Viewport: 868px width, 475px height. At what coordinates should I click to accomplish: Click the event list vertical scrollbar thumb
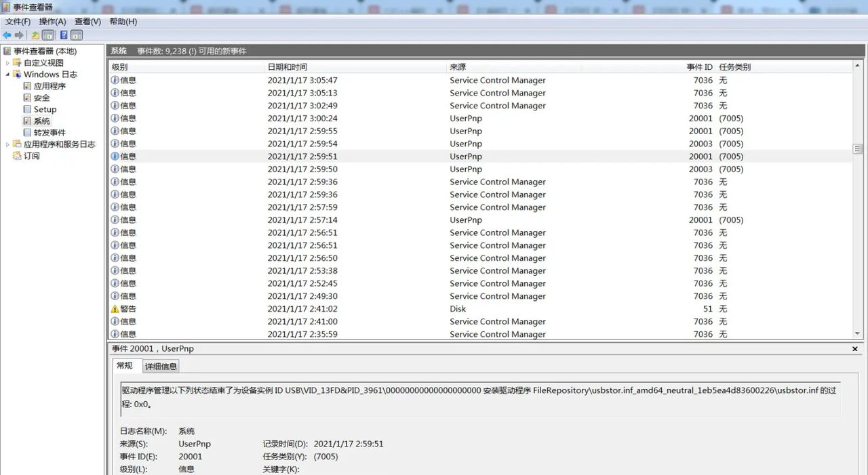858,149
